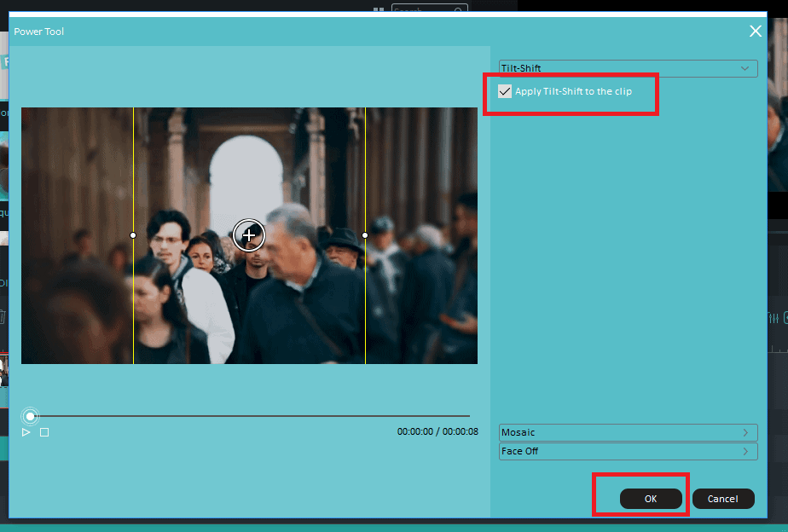Click the tilt-shift center crosshair handle

point(249,234)
